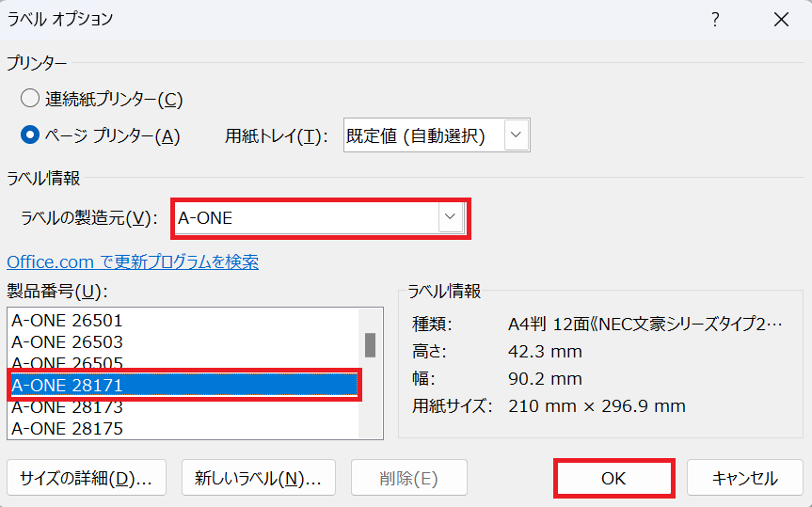The height and width of the screenshot is (507, 812).
Task: Click the 42.3 mm height value
Action: point(545,352)
